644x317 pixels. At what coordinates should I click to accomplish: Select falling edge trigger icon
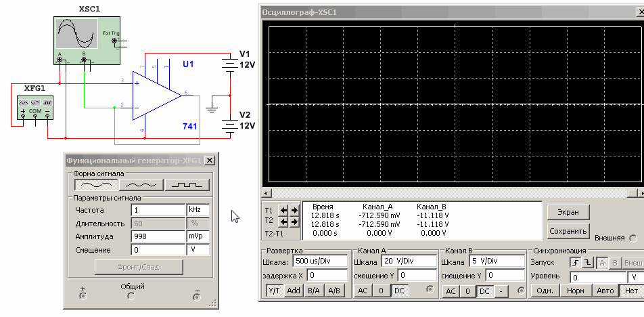tap(588, 262)
